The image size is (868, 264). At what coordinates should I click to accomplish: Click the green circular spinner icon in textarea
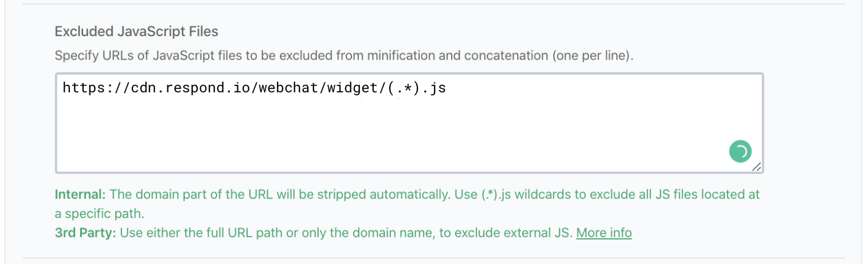click(740, 152)
